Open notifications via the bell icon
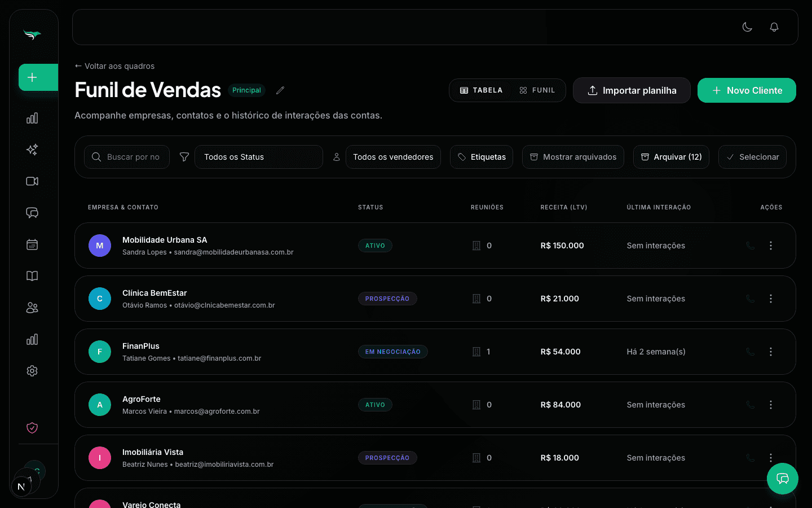812x508 pixels. pos(774,27)
